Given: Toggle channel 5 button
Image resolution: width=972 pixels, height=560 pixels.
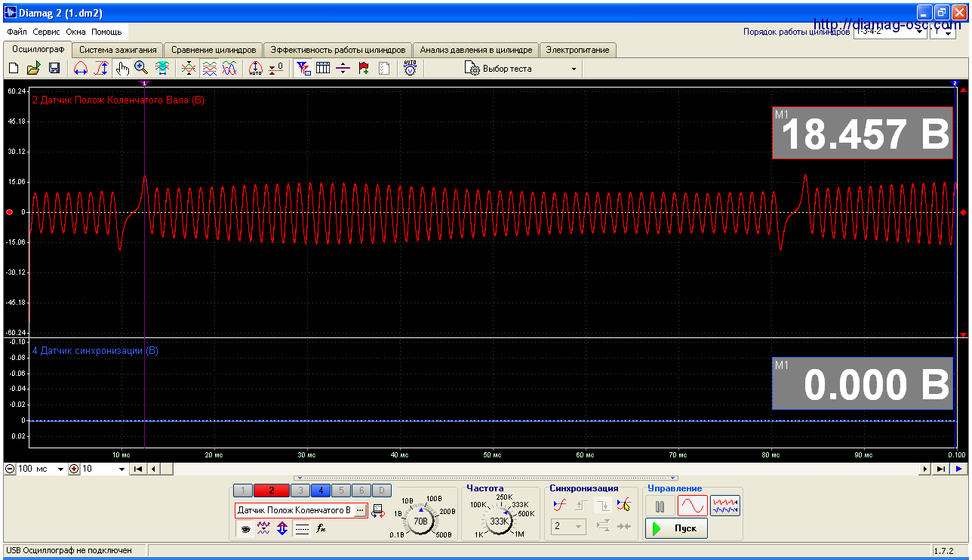Looking at the screenshot, I should click(x=340, y=490).
